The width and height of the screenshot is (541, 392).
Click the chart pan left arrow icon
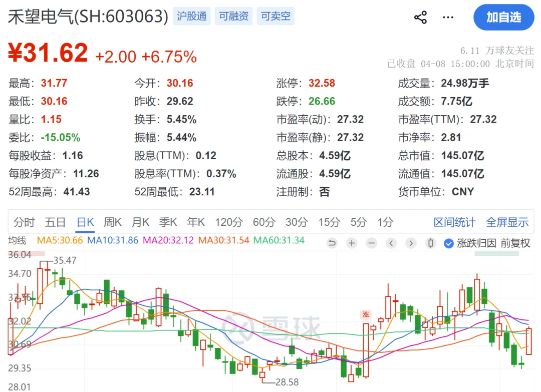pos(391,243)
